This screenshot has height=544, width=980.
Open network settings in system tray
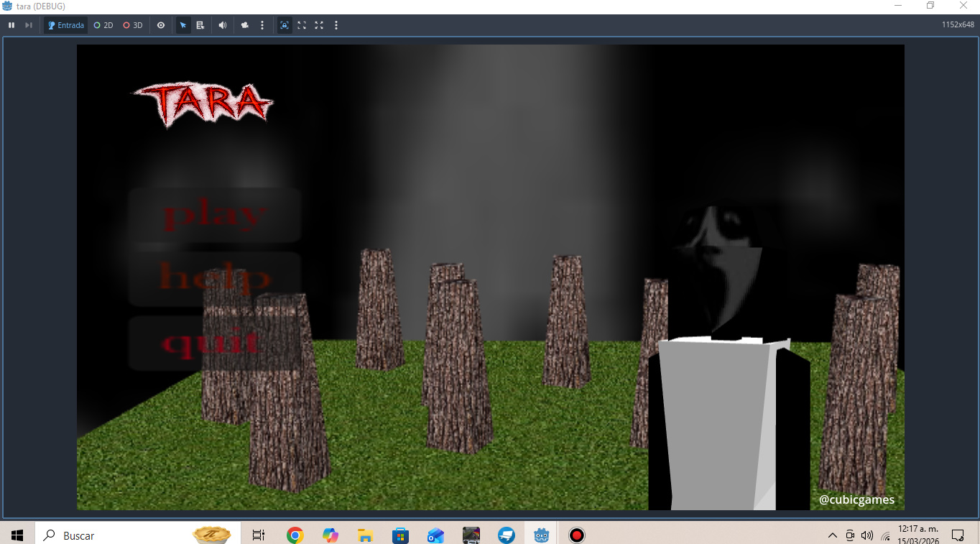pyautogui.click(x=885, y=535)
